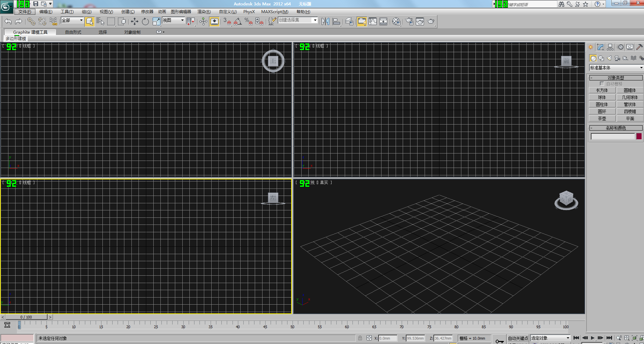Toggle the 自动关键点 animation mode

point(519,338)
